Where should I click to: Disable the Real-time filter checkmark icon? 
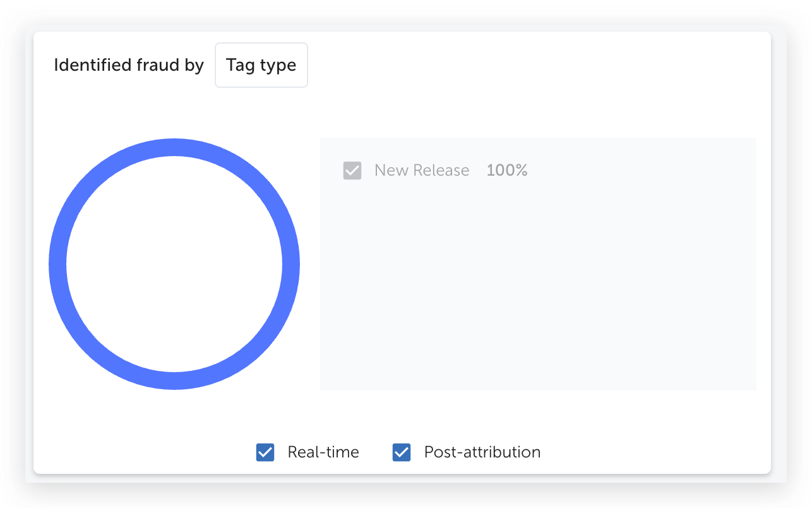(x=265, y=452)
